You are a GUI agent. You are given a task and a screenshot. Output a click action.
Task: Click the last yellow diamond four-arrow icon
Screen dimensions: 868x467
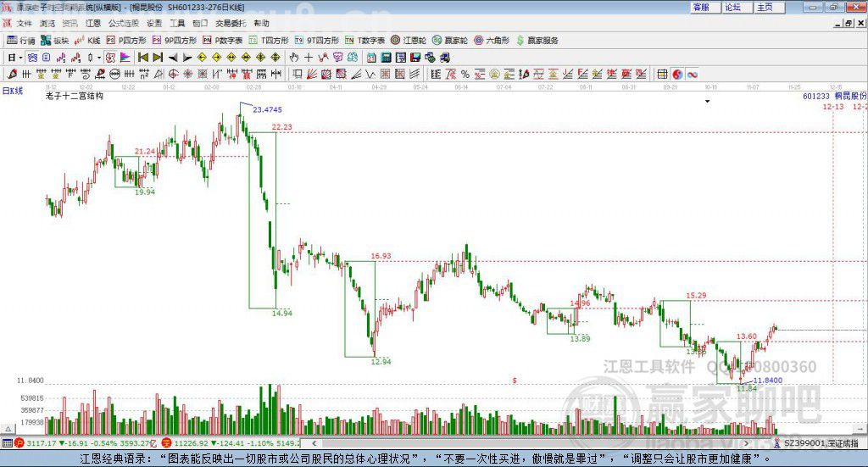coord(275,58)
